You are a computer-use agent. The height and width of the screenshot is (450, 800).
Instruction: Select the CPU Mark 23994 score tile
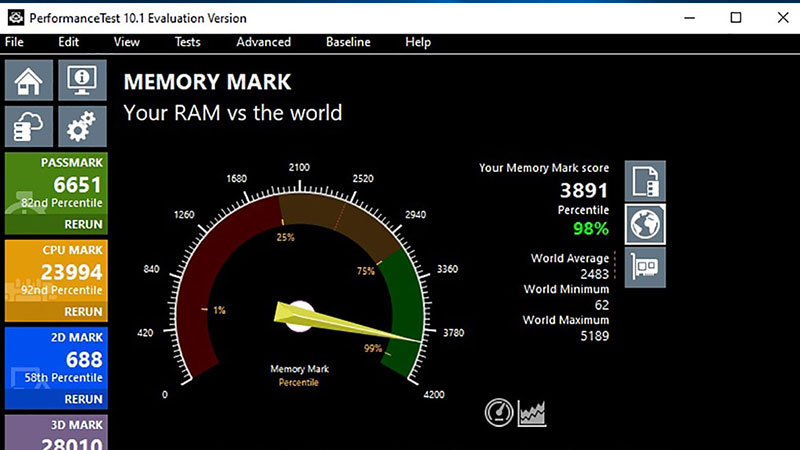coord(56,281)
